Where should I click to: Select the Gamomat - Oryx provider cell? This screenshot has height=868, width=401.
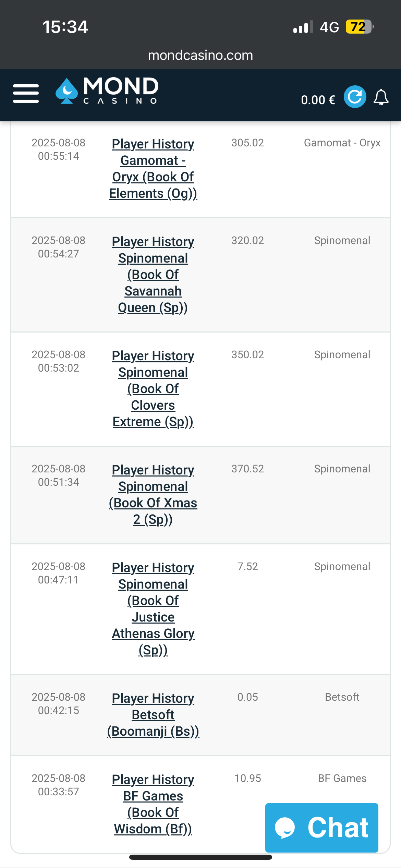point(342,143)
